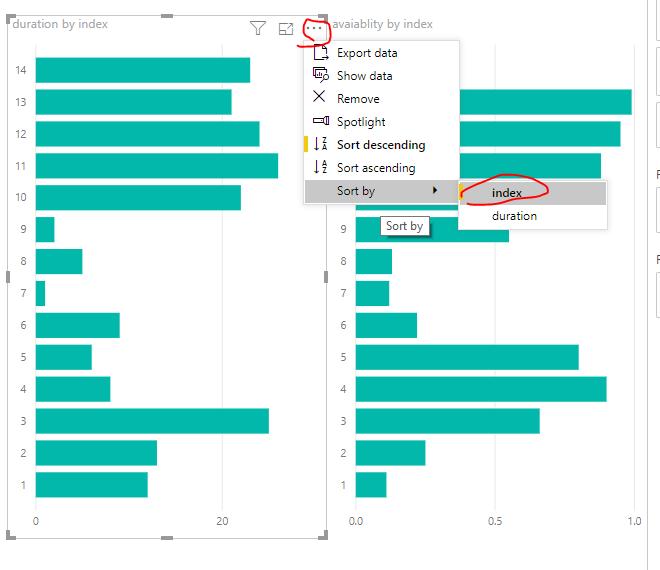Click the bar for index 8 in avaiablity chart
660x570 pixels.
click(x=374, y=261)
